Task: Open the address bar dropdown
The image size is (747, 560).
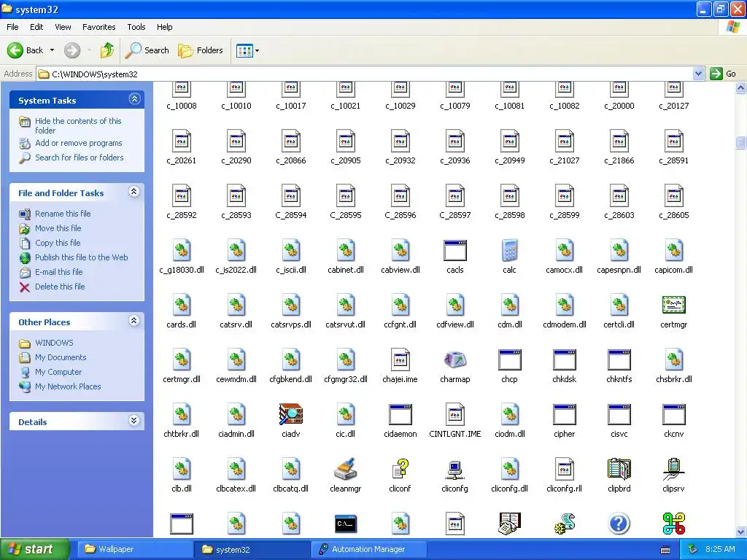Action: 698,74
